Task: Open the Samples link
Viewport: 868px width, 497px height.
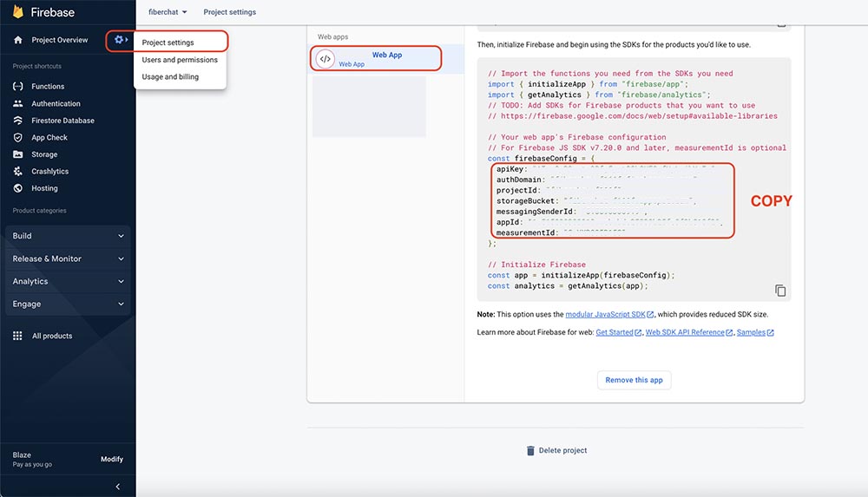Action: (x=751, y=332)
